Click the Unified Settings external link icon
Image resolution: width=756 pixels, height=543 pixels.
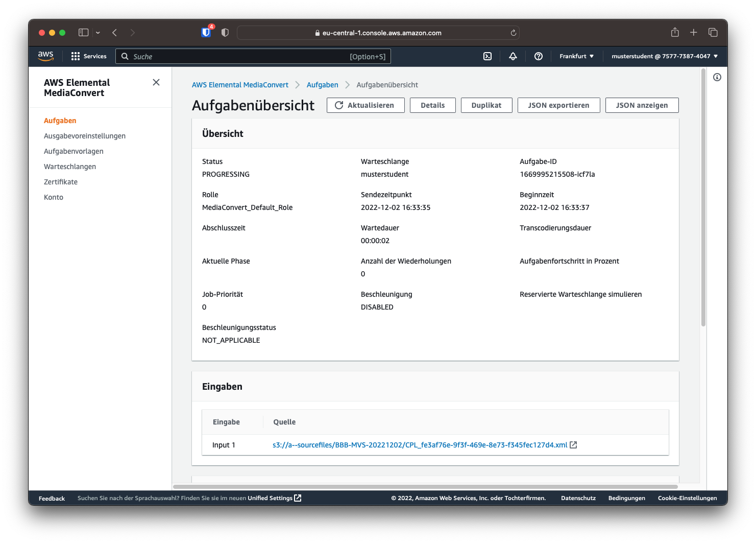tap(298, 498)
